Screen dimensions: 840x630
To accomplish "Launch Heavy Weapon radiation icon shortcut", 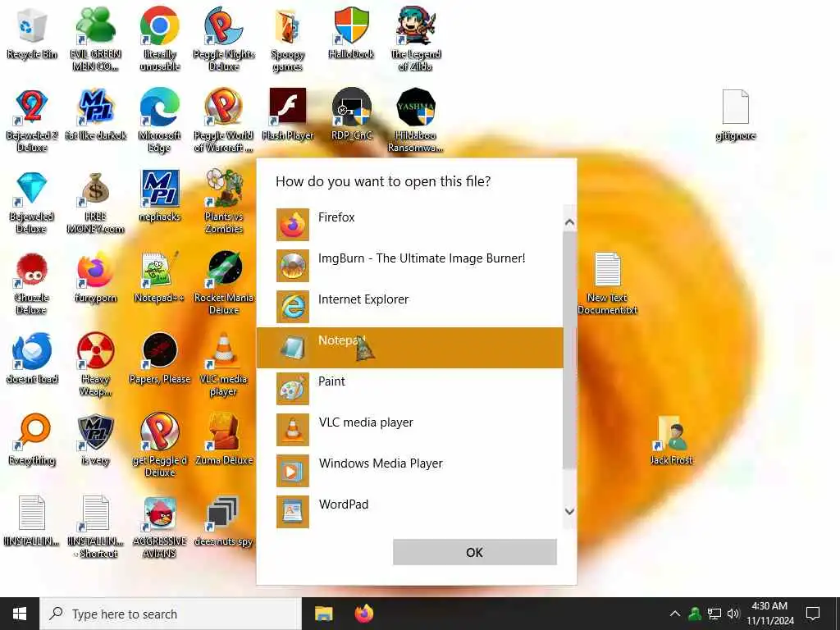I will coord(95,364).
